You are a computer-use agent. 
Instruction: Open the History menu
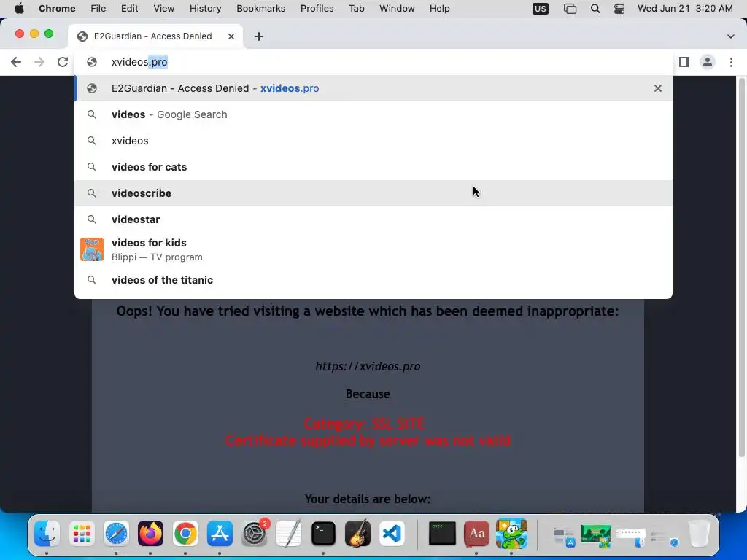tap(205, 9)
